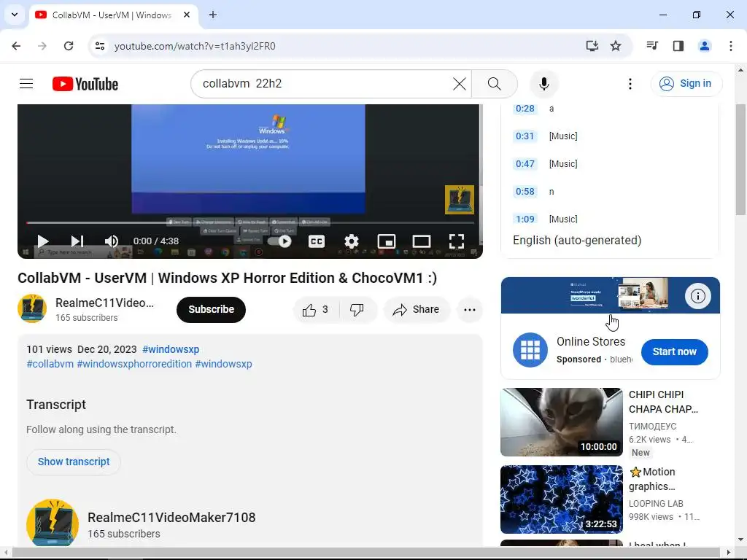This screenshot has height=560, width=747.
Task: Open CHIPI CHIPI CHAPA video thumbnail
Action: [x=562, y=422]
